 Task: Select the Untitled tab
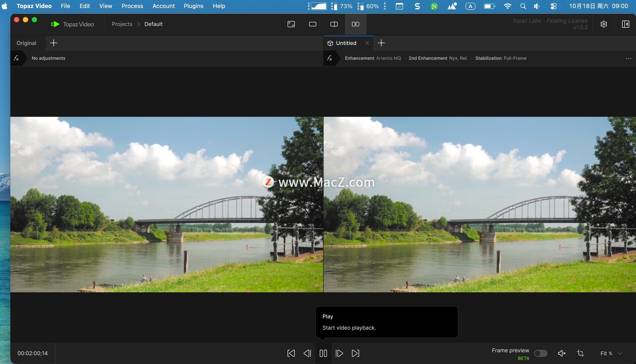(x=346, y=43)
